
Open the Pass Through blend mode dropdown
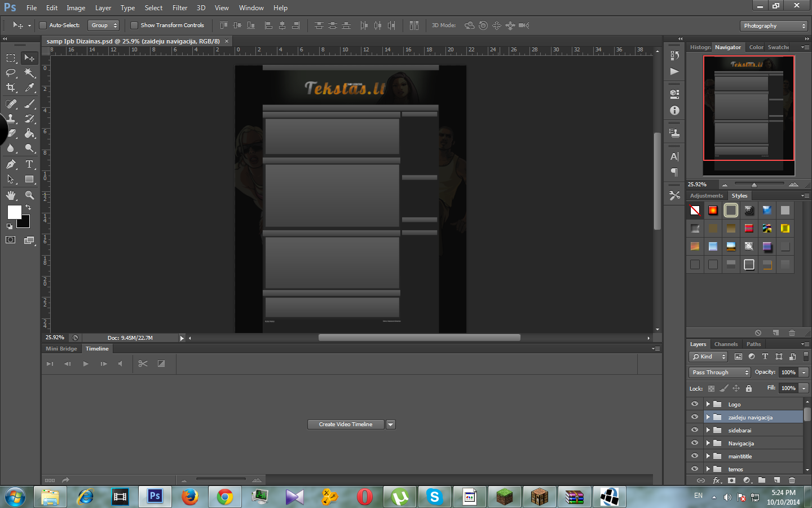coord(720,373)
